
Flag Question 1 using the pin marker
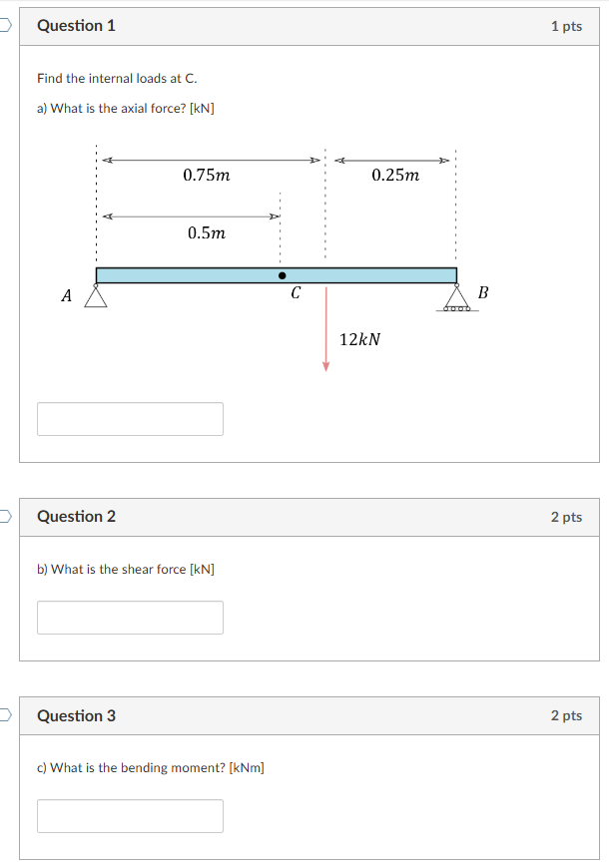pyautogui.click(x=3, y=26)
